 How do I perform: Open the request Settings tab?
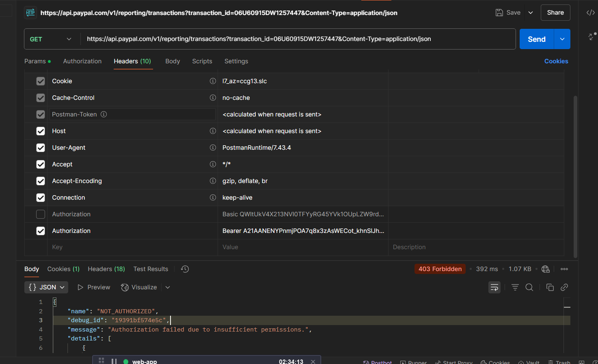point(236,61)
